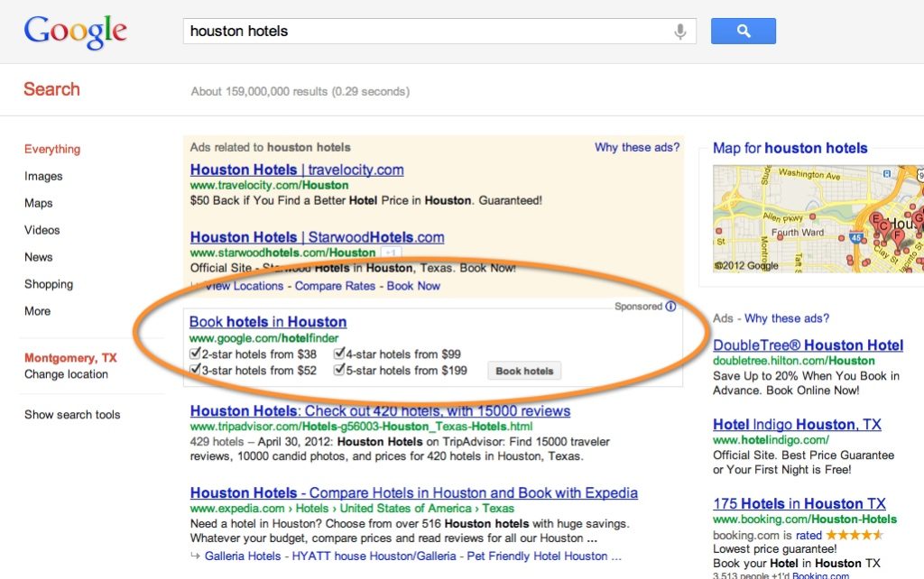The width and height of the screenshot is (924, 579).
Task: Click the www.google.com/hotelfinder URL text
Action: click(263, 338)
